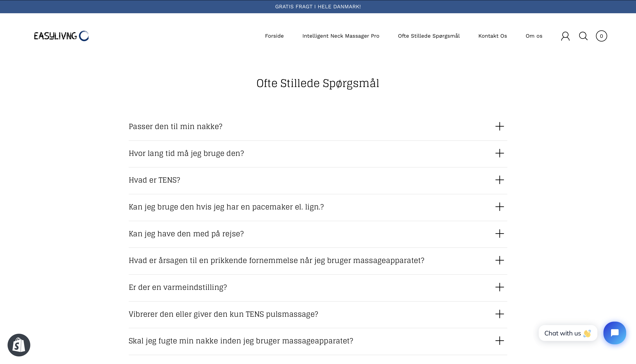Go to Forside menu item

pos(274,36)
